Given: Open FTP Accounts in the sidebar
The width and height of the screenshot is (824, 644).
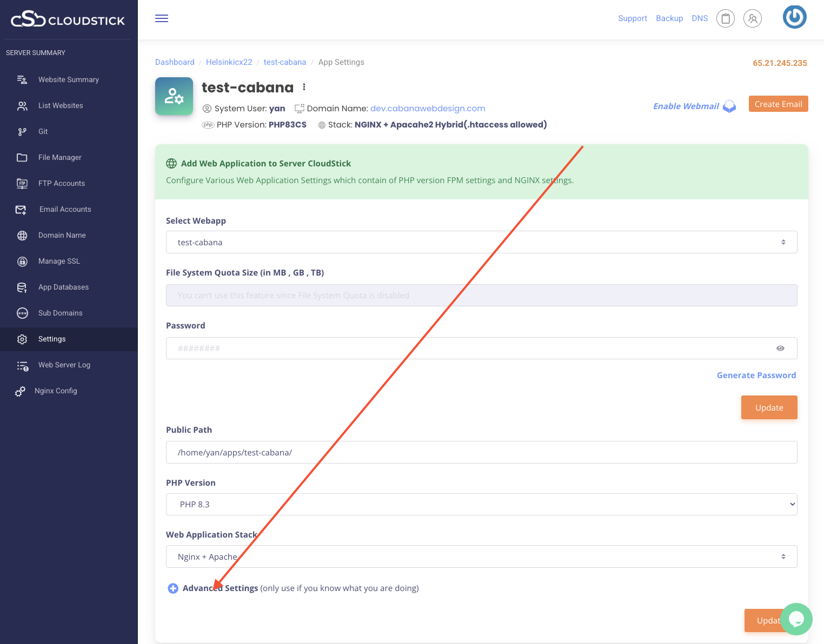Looking at the screenshot, I should click(x=61, y=183).
